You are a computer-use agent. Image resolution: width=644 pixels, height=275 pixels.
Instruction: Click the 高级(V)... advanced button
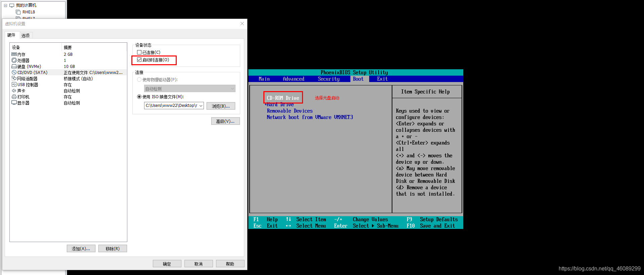[225, 121]
